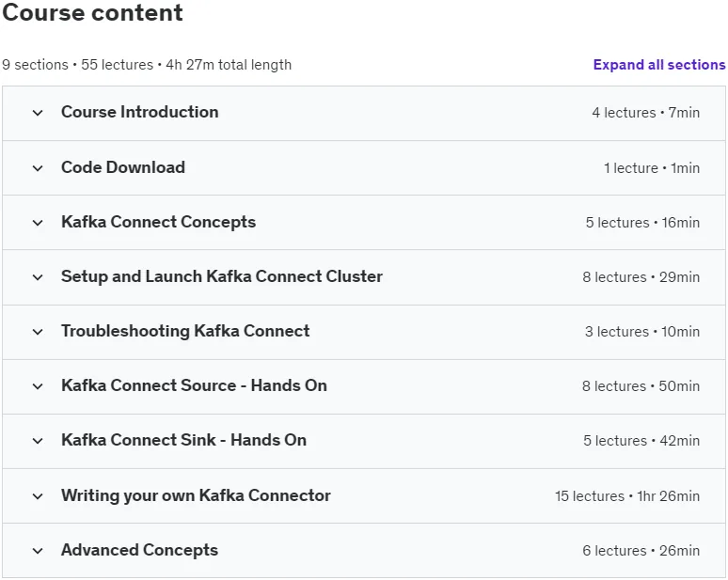The image size is (728, 580).
Task: Click the Course content heading
Action: pos(92,12)
